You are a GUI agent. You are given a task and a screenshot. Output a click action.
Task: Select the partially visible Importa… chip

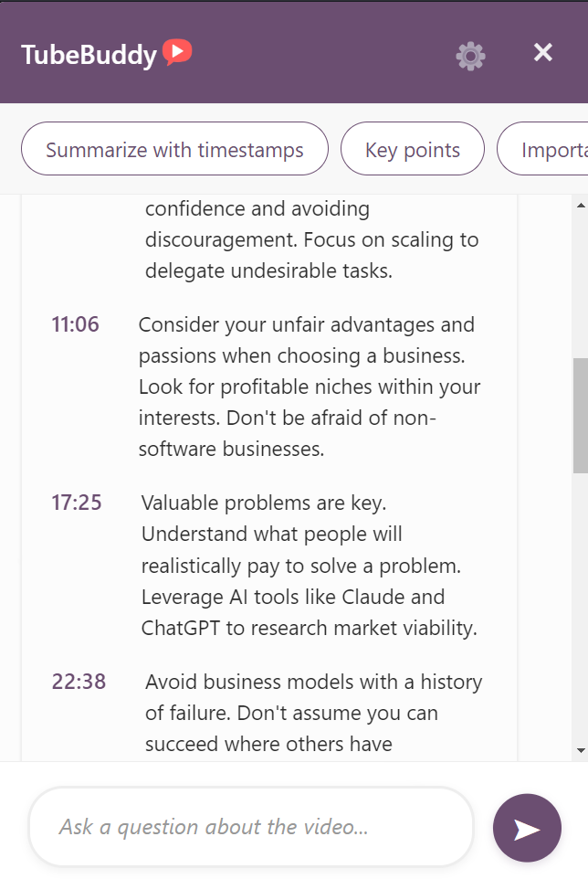pos(542,149)
